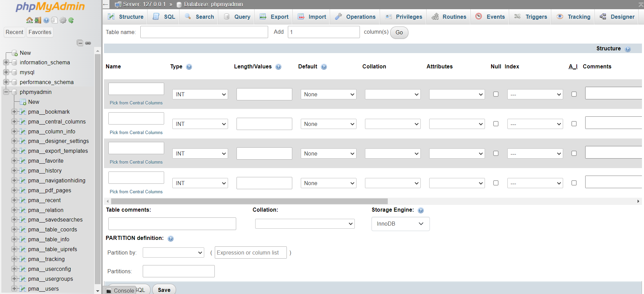Check Null checkbox in second column row
The height and width of the screenshot is (294, 644).
[496, 124]
